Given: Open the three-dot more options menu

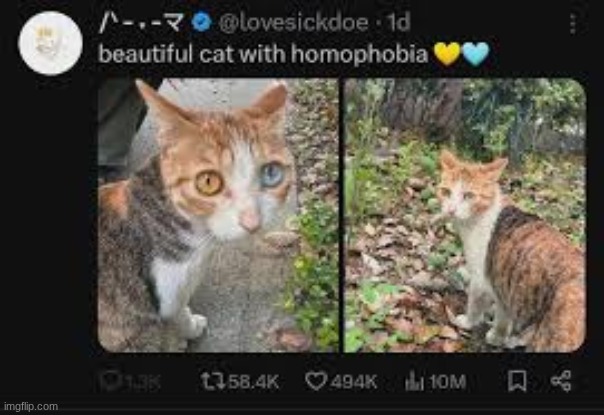Looking at the screenshot, I should tap(573, 24).
